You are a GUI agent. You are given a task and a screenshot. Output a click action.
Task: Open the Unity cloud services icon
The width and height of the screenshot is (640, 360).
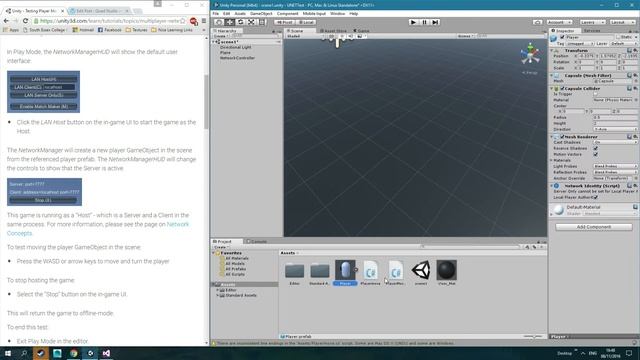coord(538,22)
